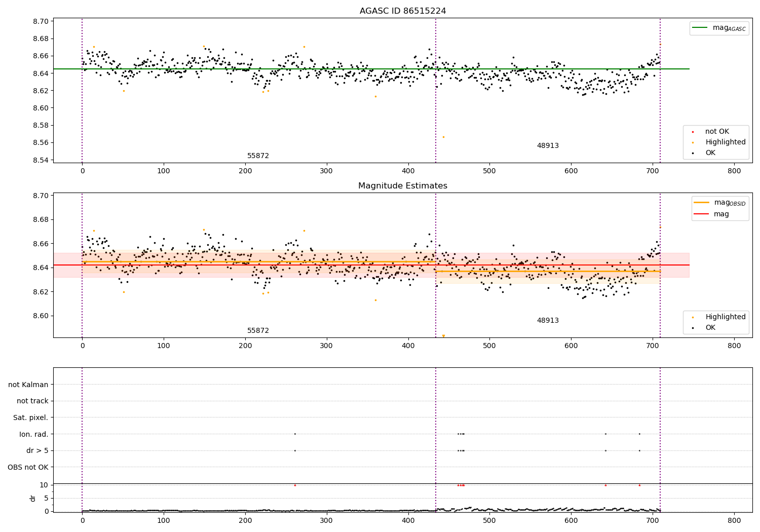Click the "OK" legend entry in Magnitude Estimates plot
Screen dimensions: 760x532
point(710,328)
